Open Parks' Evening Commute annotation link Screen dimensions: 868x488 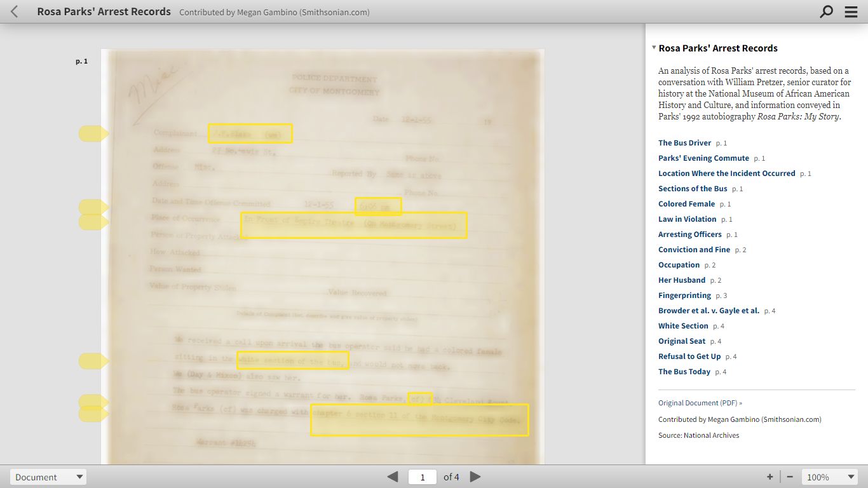(x=703, y=158)
